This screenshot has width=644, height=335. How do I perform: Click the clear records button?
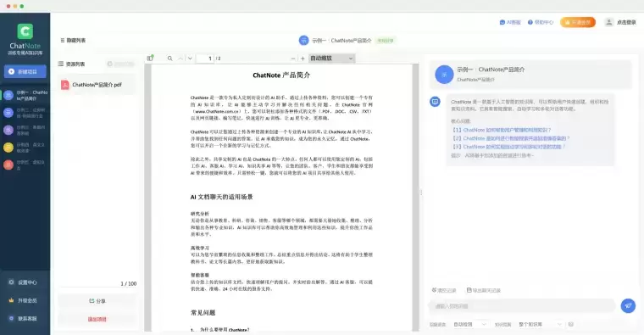(x=444, y=290)
